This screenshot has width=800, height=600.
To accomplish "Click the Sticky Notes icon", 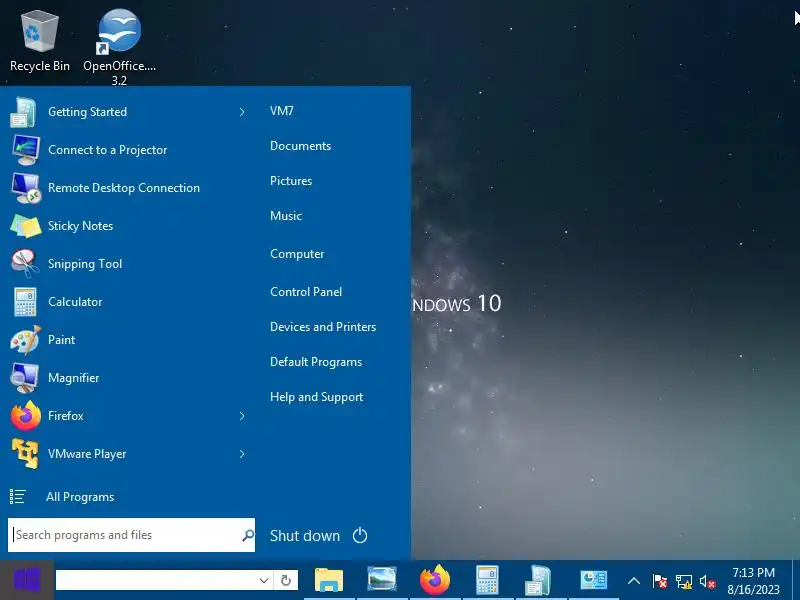I will tap(26, 226).
